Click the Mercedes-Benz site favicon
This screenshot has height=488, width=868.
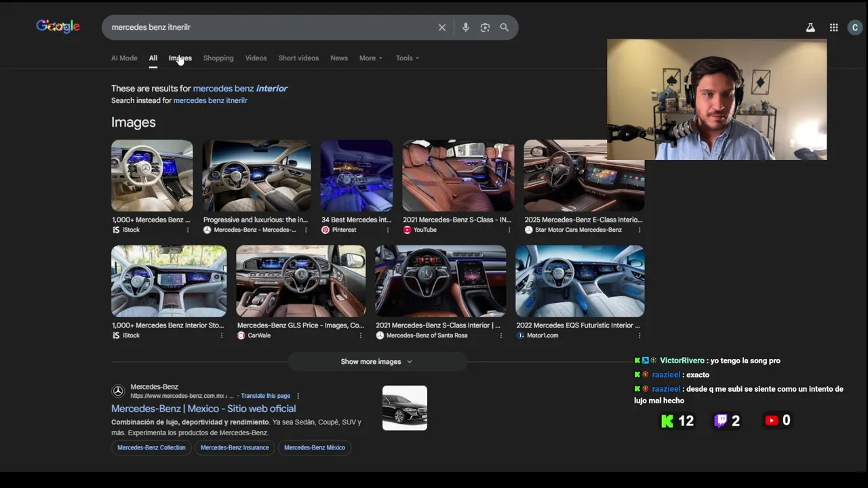click(x=118, y=391)
